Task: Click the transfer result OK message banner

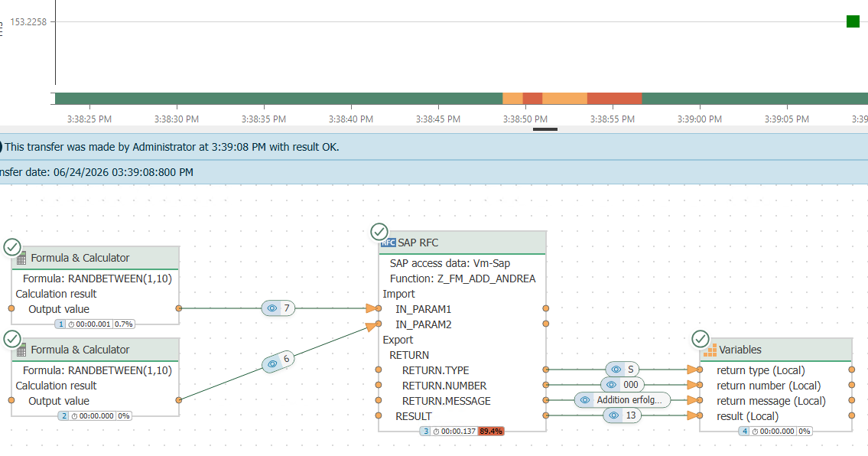Action: 434,147
